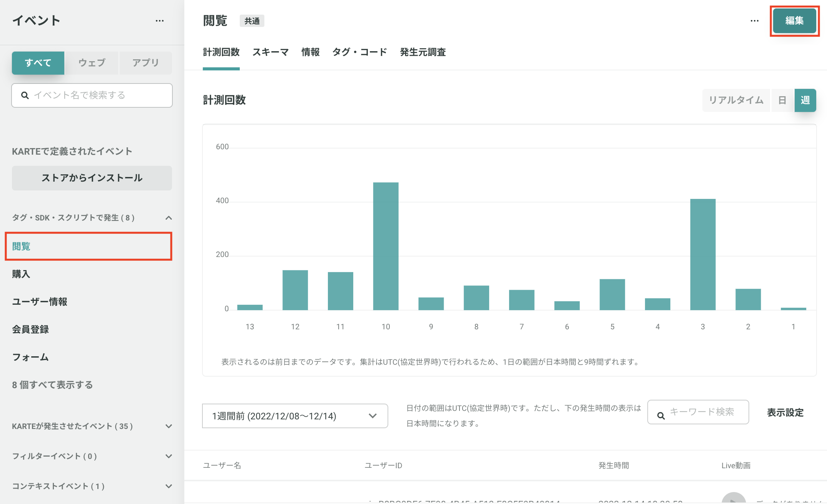The width and height of the screenshot is (827, 504).
Task: Click the 共通 badge next to title
Action: coord(252,21)
